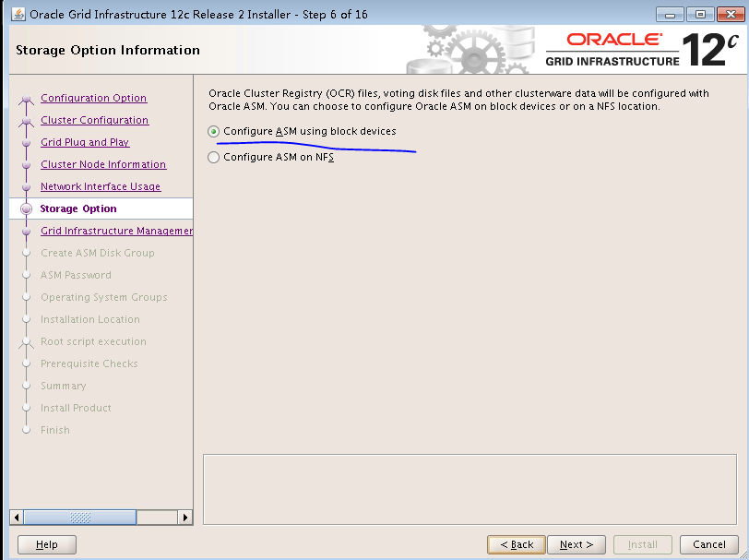Click the Java installer icon in title bar

(18, 15)
